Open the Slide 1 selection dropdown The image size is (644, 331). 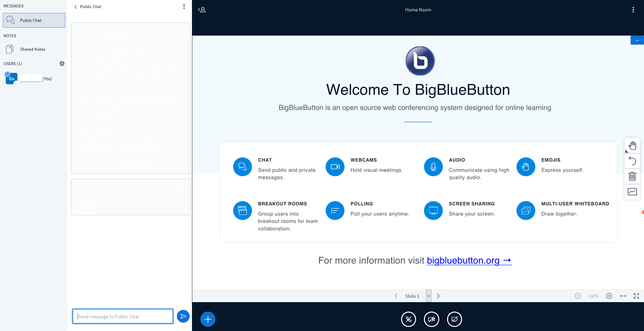(x=428, y=296)
